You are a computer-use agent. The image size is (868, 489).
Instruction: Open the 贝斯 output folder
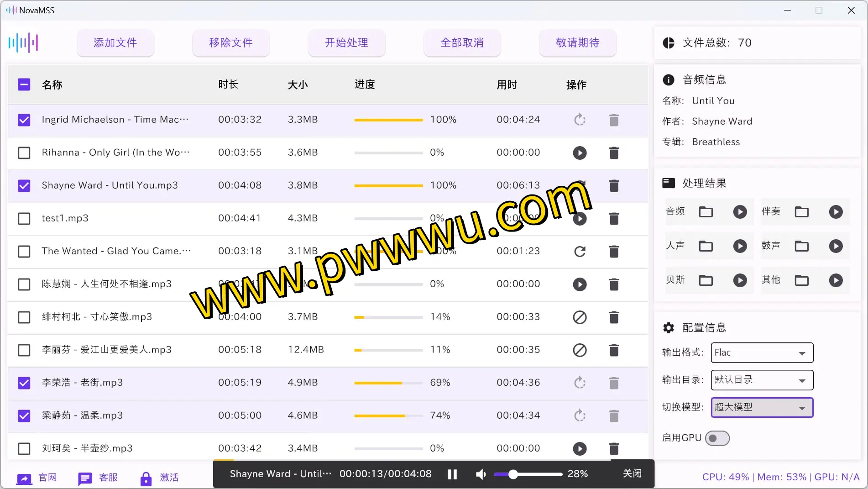[x=706, y=280]
